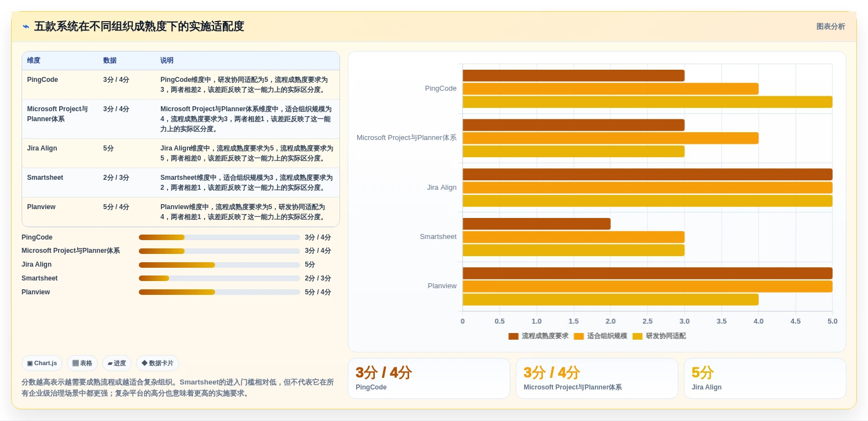
Task: Click the 图表分析 label at top right
Action: pos(830,27)
